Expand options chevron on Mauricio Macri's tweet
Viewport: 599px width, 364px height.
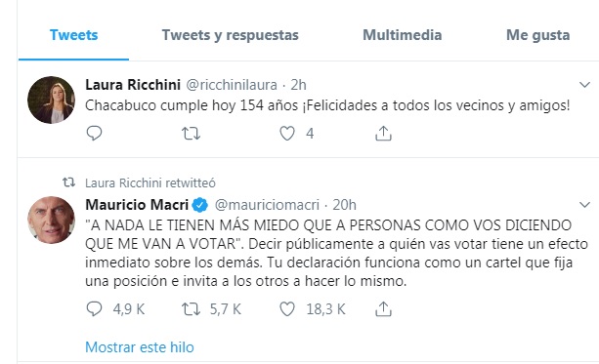(585, 205)
